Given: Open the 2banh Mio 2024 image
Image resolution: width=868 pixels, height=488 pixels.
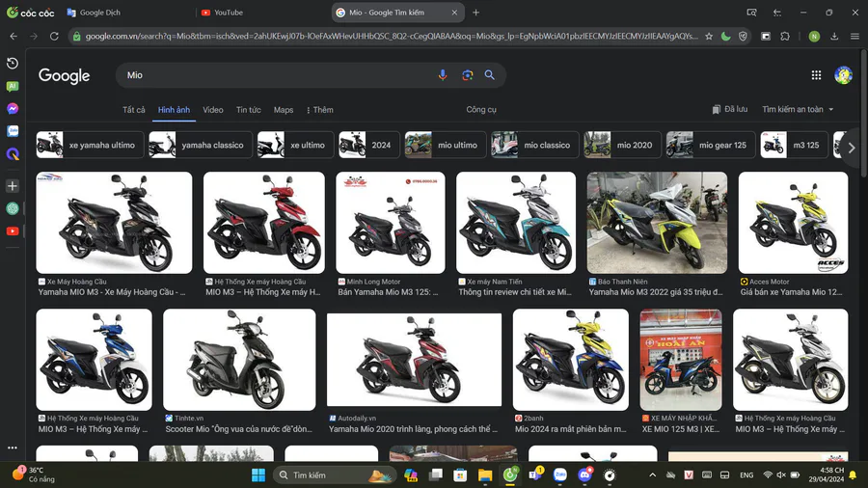Looking at the screenshot, I should tap(571, 360).
